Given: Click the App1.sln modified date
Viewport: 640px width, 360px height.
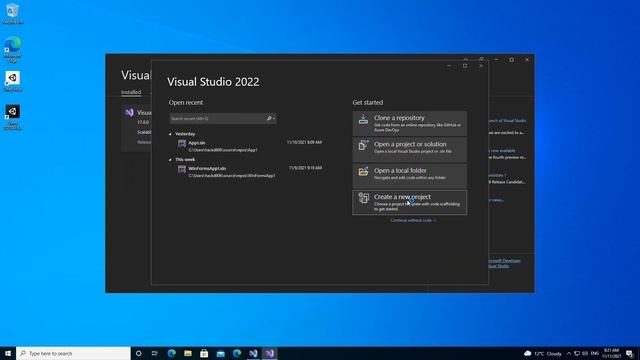Looking at the screenshot, I should 304,142.
